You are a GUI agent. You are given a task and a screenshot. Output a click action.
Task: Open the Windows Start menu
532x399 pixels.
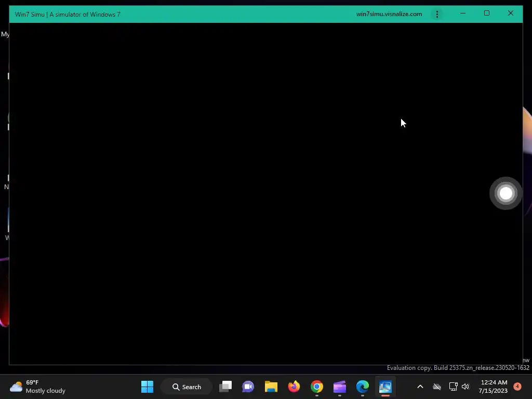tap(147, 387)
